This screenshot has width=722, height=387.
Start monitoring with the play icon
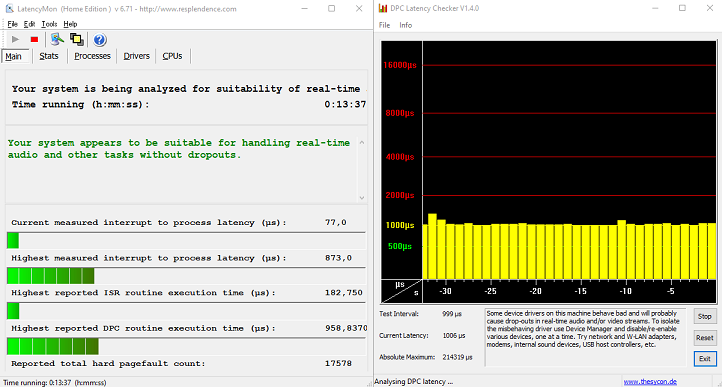15,40
